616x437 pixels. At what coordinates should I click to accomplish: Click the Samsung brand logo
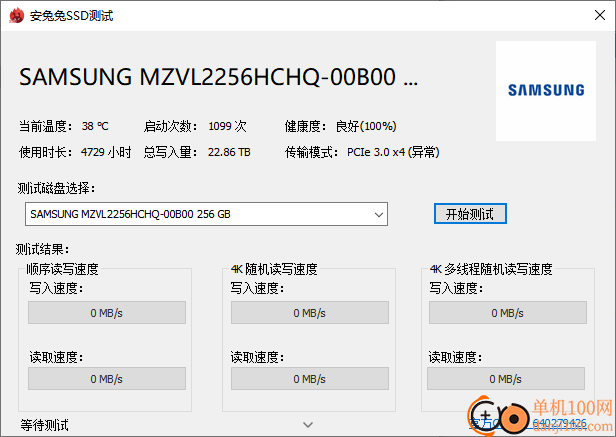point(546,91)
